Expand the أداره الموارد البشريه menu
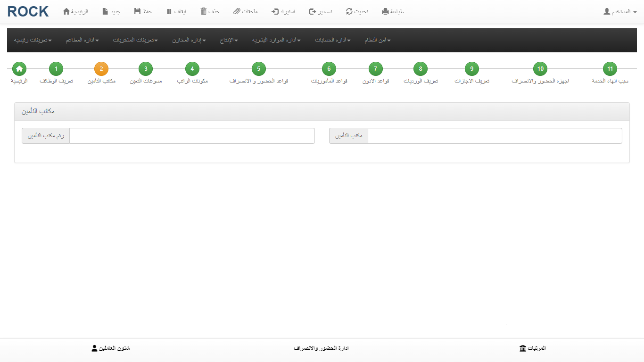This screenshot has width=644, height=362. [276, 41]
